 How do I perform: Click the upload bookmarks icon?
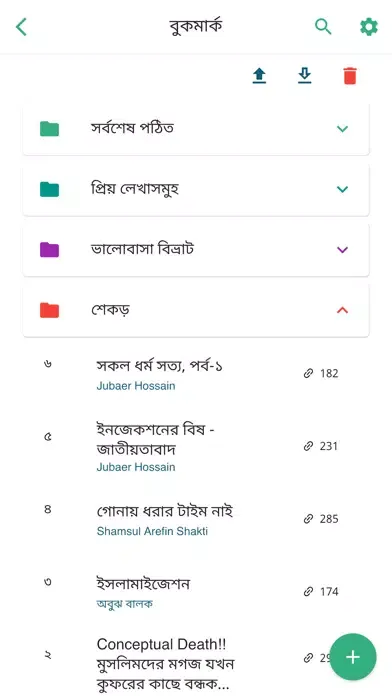coord(259,76)
